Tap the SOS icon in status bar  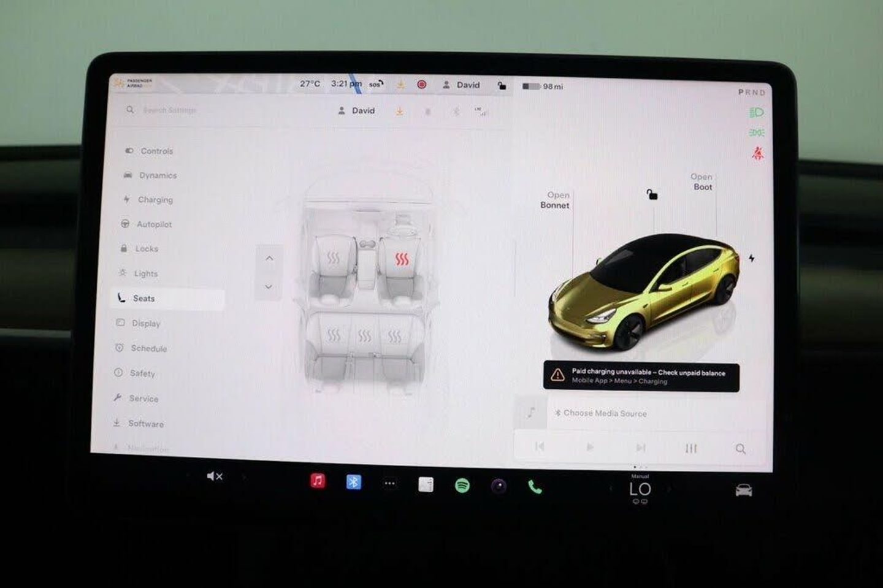pyautogui.click(x=376, y=84)
